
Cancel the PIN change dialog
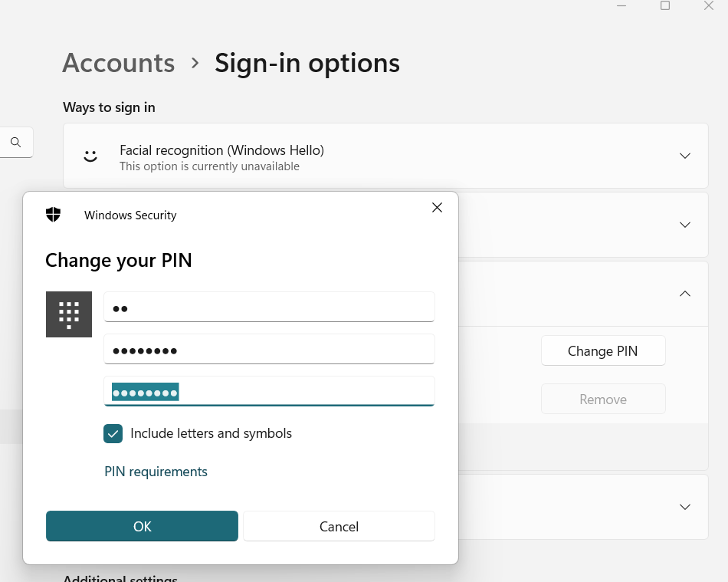tap(339, 526)
